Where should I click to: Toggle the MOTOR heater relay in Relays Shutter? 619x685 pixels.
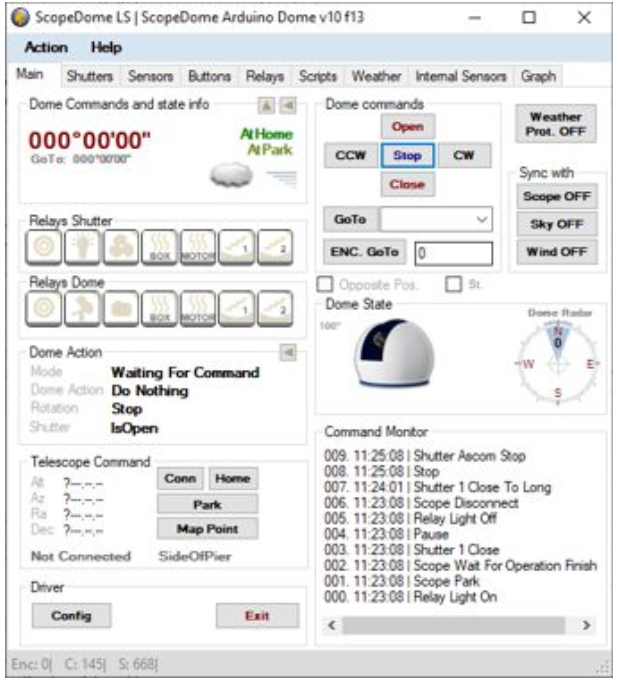click(x=198, y=247)
